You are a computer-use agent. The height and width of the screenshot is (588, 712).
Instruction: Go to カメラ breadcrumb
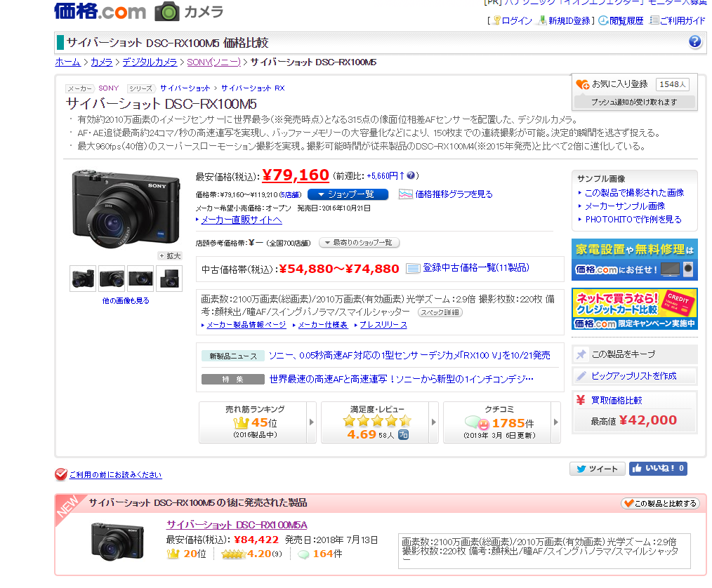click(101, 62)
